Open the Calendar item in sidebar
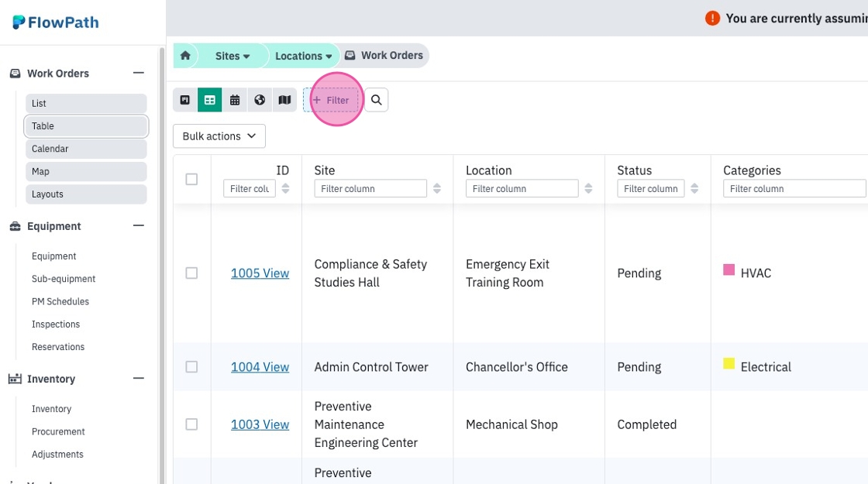The image size is (868, 484). coord(86,149)
